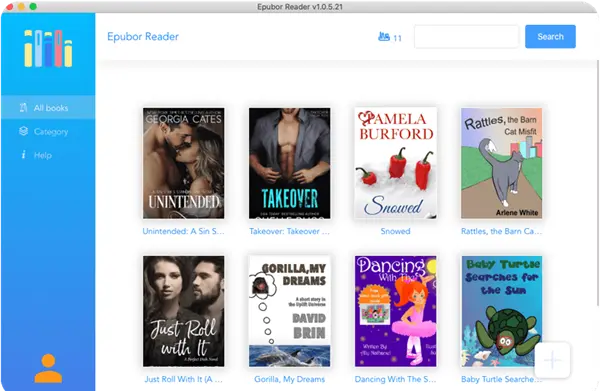Click the 'Dancing With The S...' title
600x391 pixels.
pos(395,379)
